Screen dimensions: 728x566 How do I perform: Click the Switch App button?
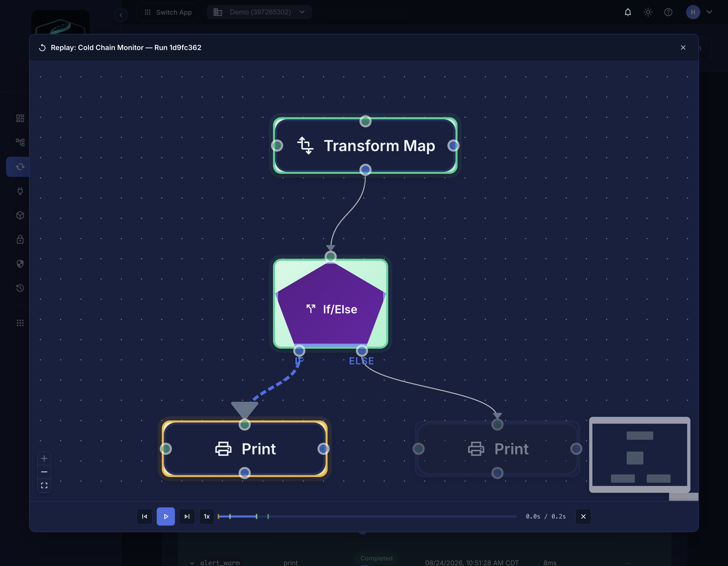coord(168,12)
